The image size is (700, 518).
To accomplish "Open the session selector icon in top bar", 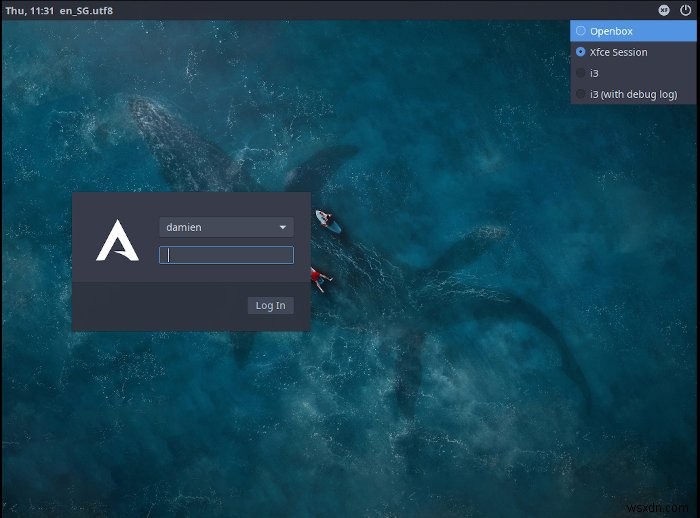I will 664,10.
